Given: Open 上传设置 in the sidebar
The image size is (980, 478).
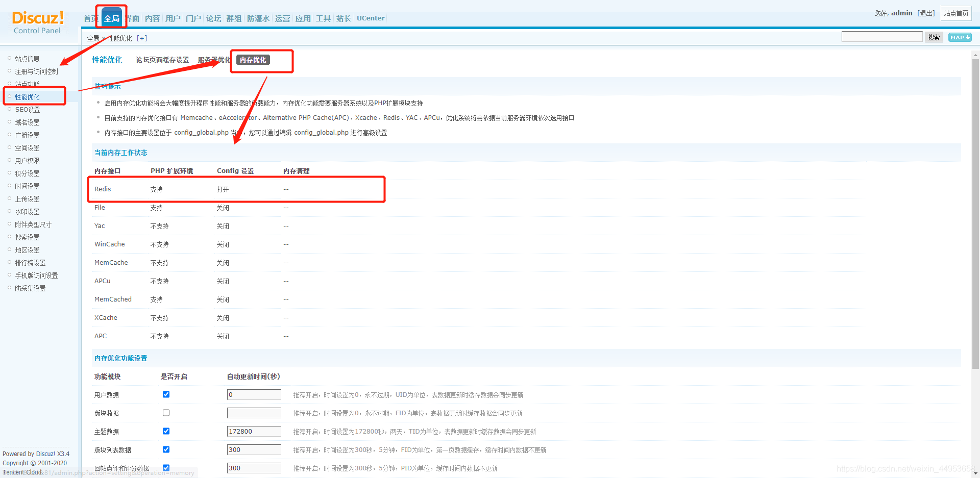Looking at the screenshot, I should 28,199.
